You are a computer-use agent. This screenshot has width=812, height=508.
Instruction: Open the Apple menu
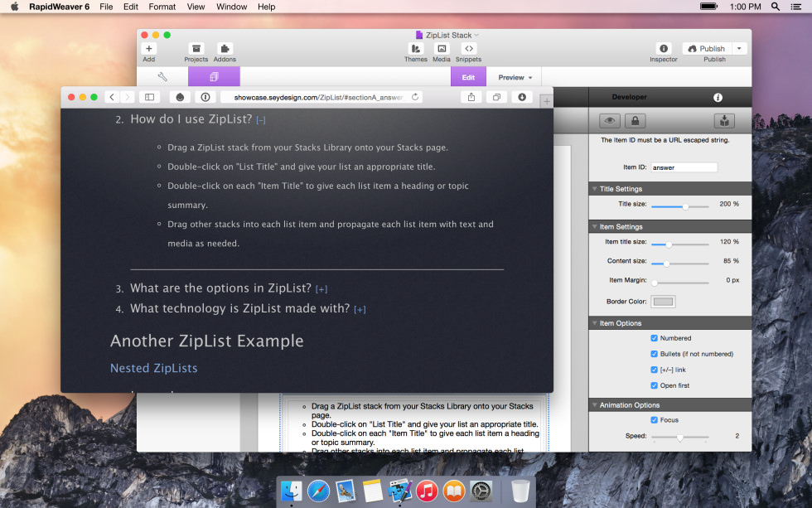tap(15, 6)
